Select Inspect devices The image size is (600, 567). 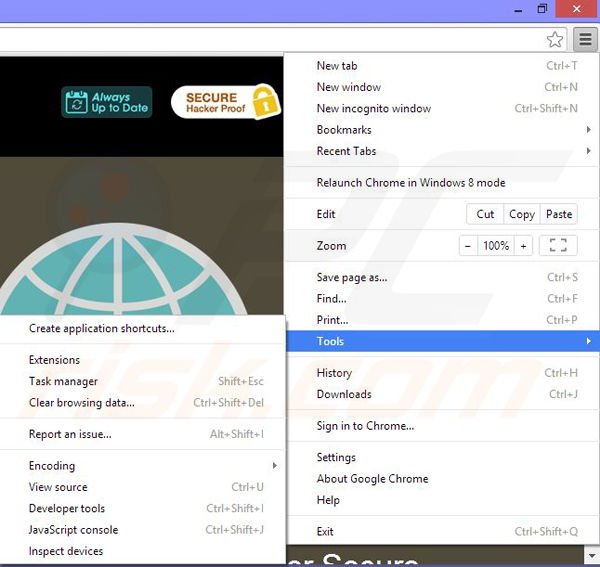pos(142,551)
